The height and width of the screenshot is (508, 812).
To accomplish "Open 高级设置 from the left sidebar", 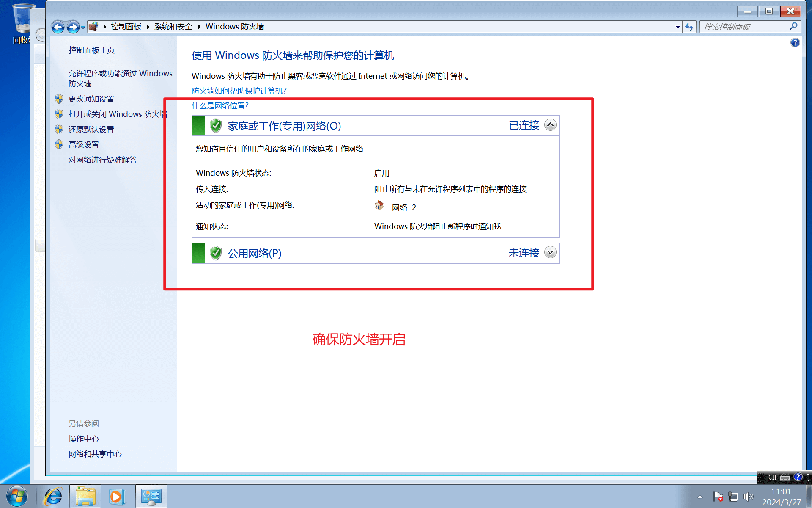I will point(84,145).
